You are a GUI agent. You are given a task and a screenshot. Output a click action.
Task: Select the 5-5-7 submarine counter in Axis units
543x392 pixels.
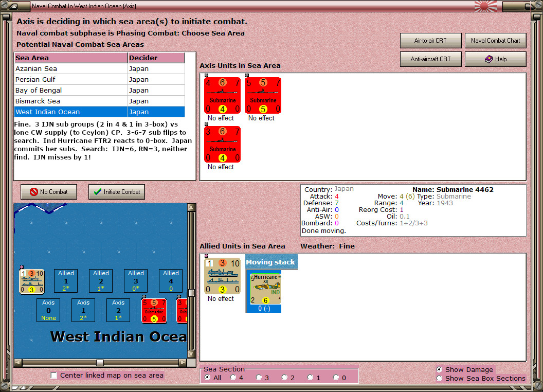(x=263, y=95)
